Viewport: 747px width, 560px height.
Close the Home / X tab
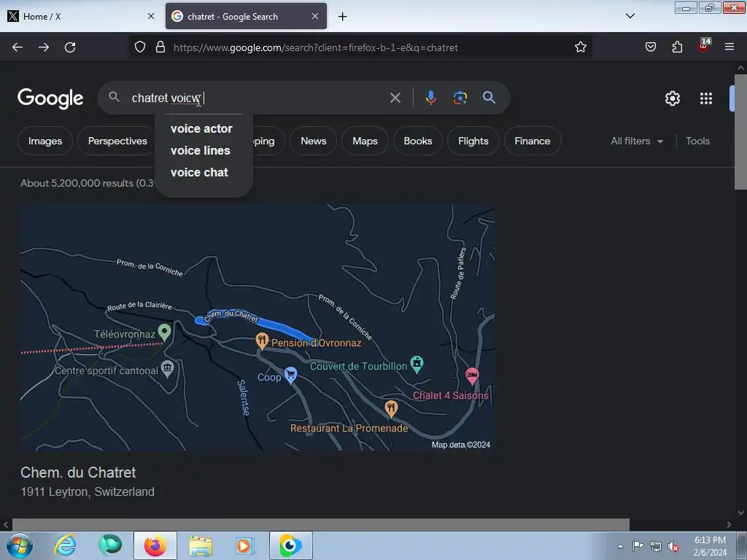151,16
